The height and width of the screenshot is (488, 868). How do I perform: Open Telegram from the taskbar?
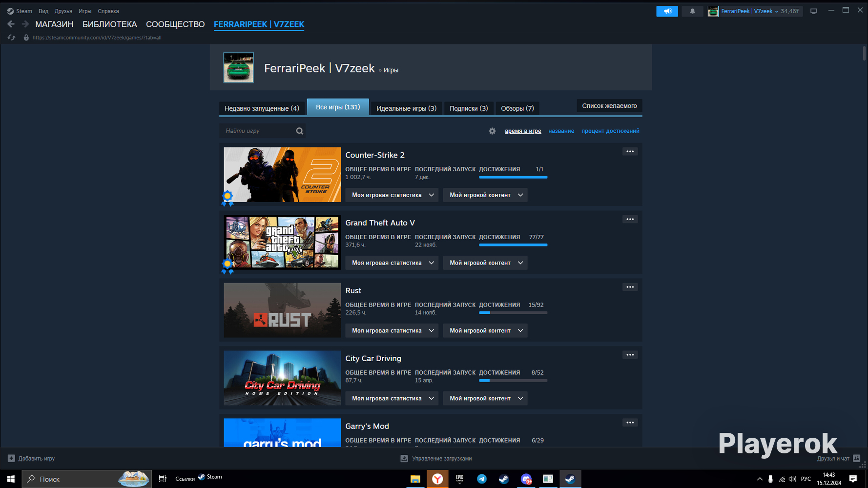pyautogui.click(x=482, y=479)
